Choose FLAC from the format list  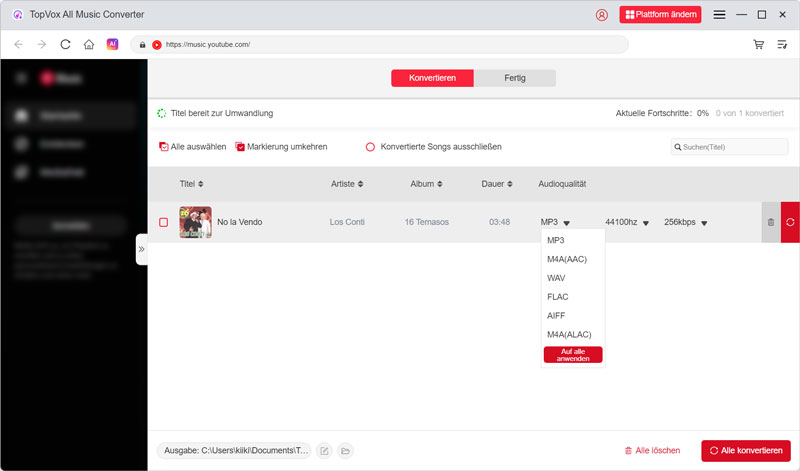pos(558,297)
